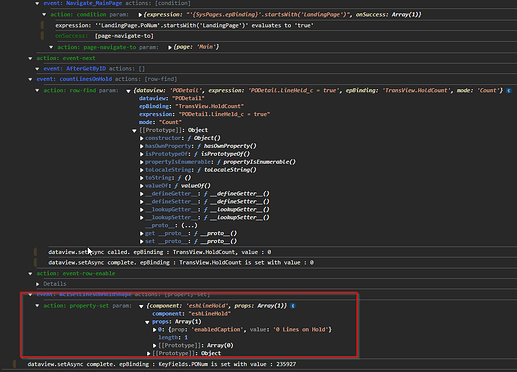This screenshot has width=517, height=372.
Task: Expand the constructor function entry
Action: pyautogui.click(x=142, y=138)
